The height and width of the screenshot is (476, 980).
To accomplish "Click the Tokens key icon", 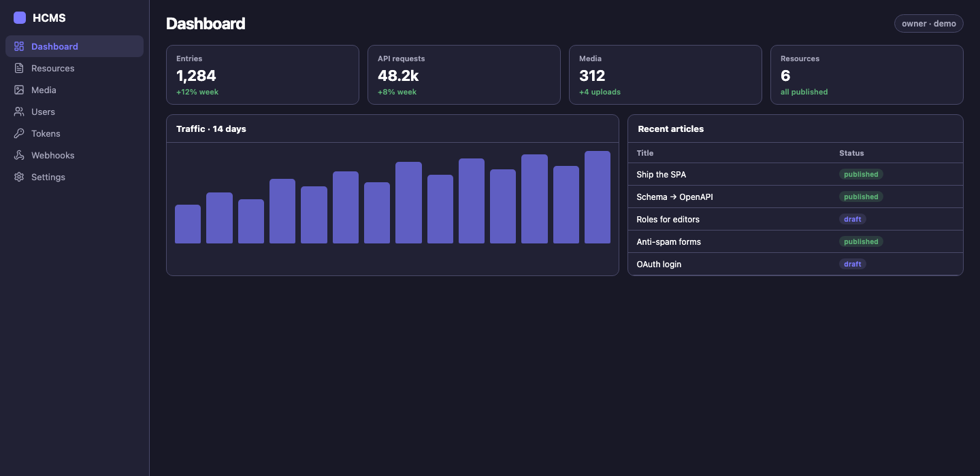I will tap(19, 133).
